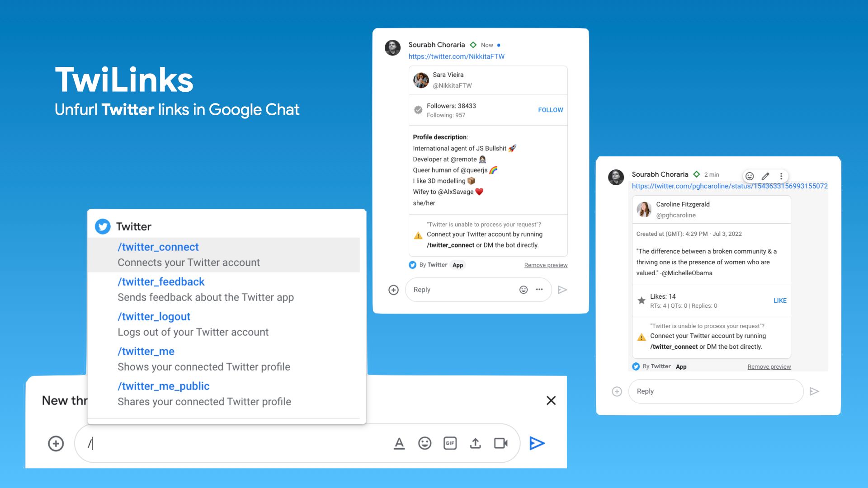
Task: Click the send arrow icon in reply field
Action: [561, 289]
